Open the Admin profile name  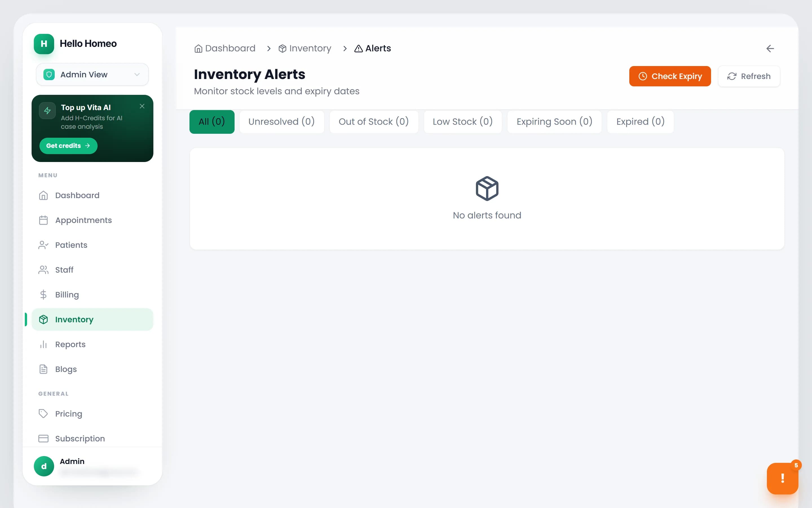point(72,461)
